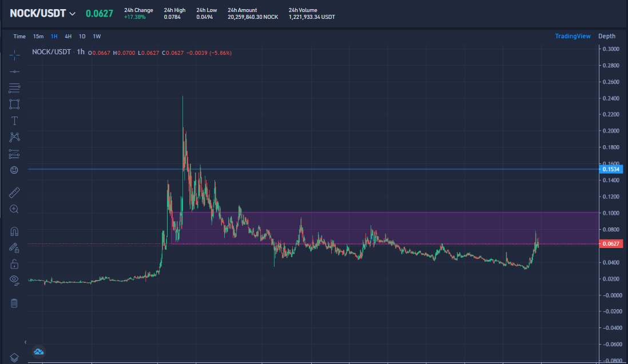Click the 0.0400 price axis label

pyautogui.click(x=611, y=262)
